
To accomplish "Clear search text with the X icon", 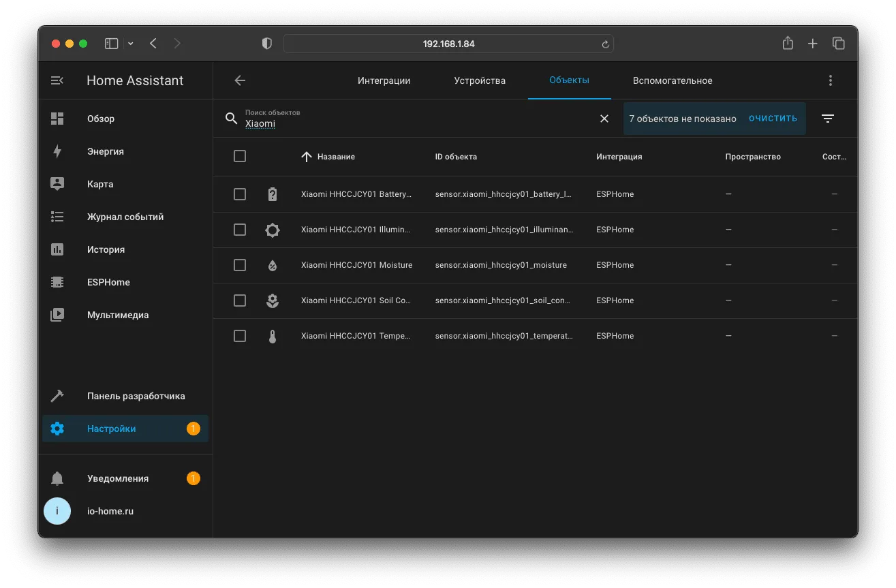I will coord(604,119).
